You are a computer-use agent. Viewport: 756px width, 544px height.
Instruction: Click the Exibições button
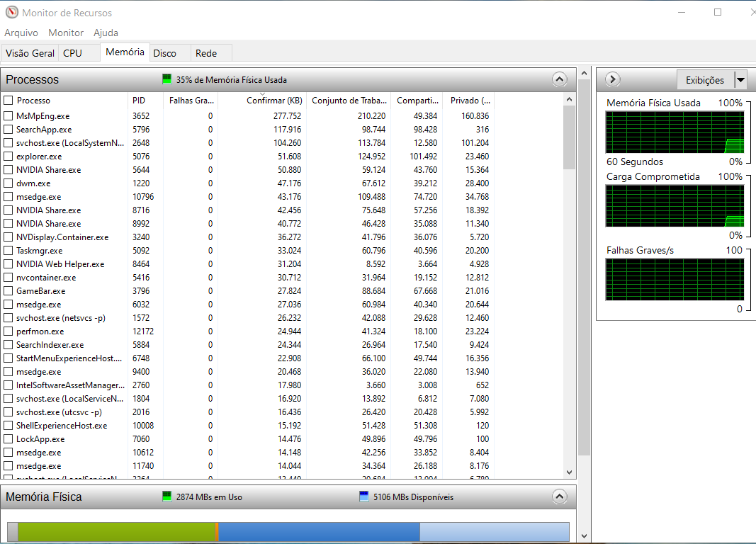(x=706, y=79)
